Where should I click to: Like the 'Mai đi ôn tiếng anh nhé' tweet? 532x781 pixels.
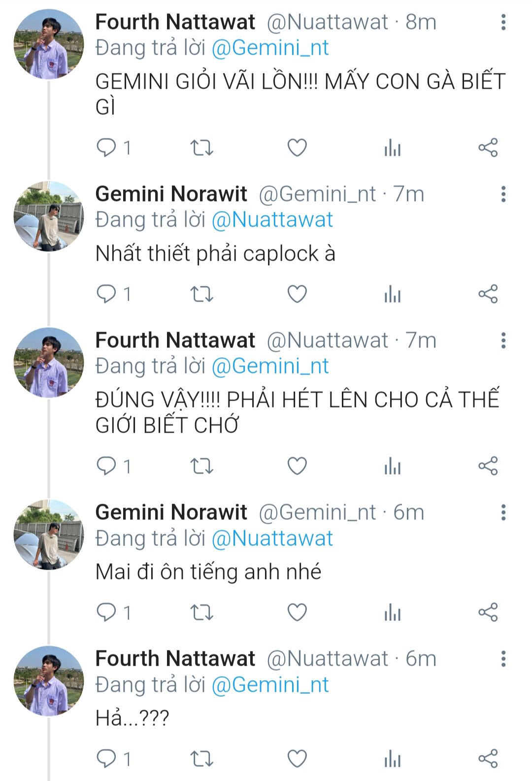click(x=297, y=612)
